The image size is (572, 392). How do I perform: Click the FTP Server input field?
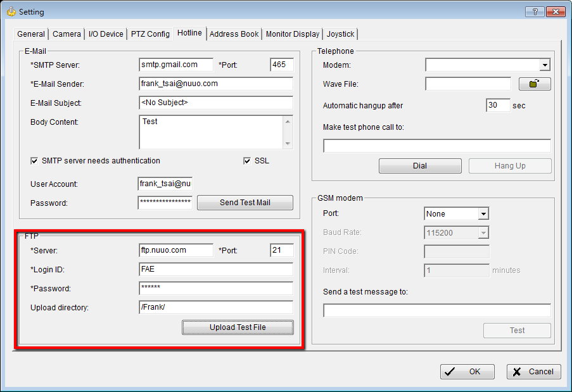(x=176, y=250)
